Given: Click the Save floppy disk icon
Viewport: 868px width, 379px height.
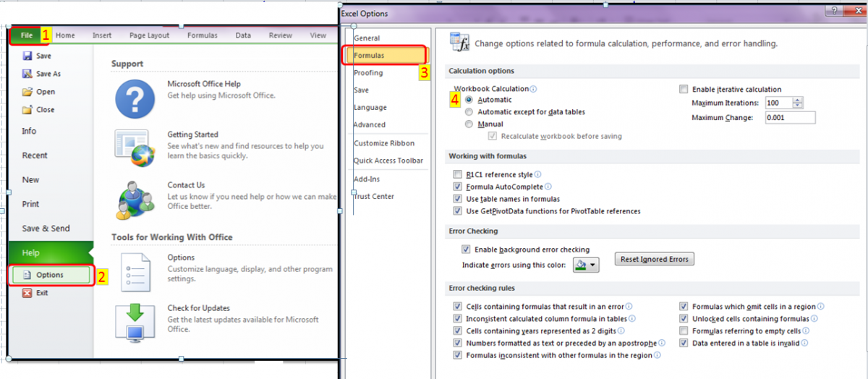Looking at the screenshot, I should pyautogui.click(x=27, y=56).
